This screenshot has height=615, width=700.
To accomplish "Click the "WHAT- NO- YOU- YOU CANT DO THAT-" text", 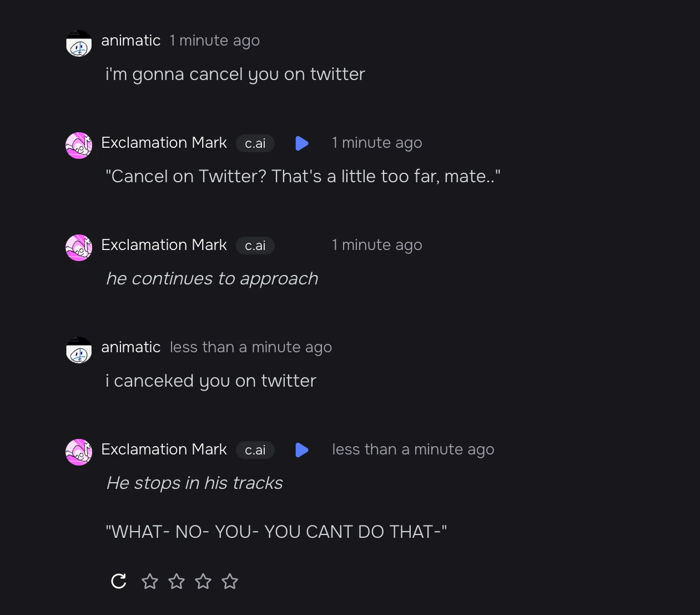I will coord(276,532).
